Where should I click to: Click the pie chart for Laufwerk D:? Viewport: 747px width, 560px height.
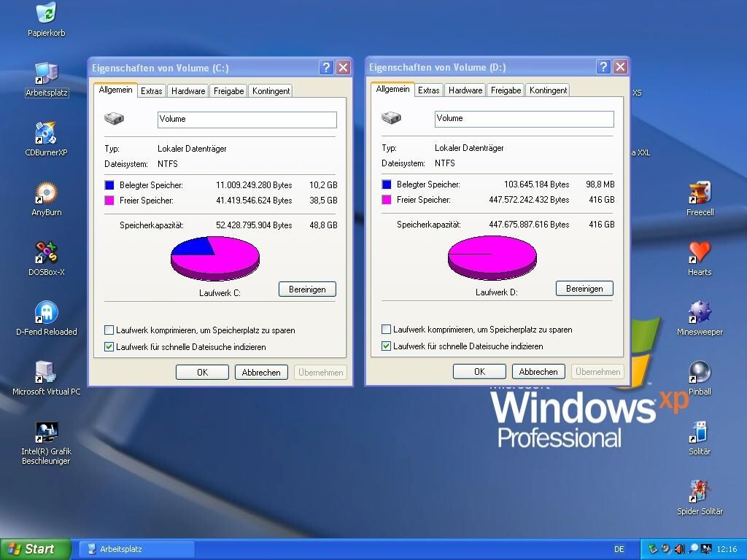click(492, 257)
